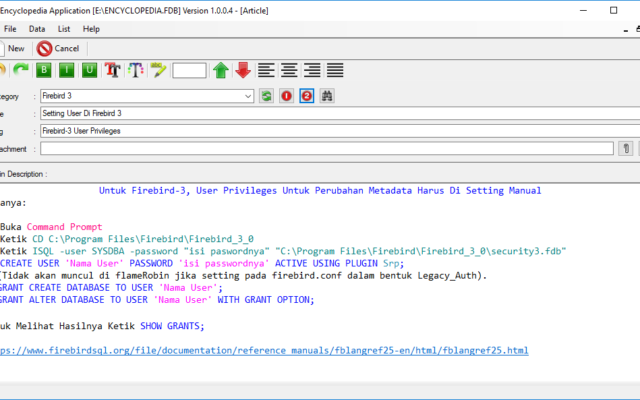Click the red circle number 1 button
This screenshot has width=640, height=400.
click(x=287, y=96)
